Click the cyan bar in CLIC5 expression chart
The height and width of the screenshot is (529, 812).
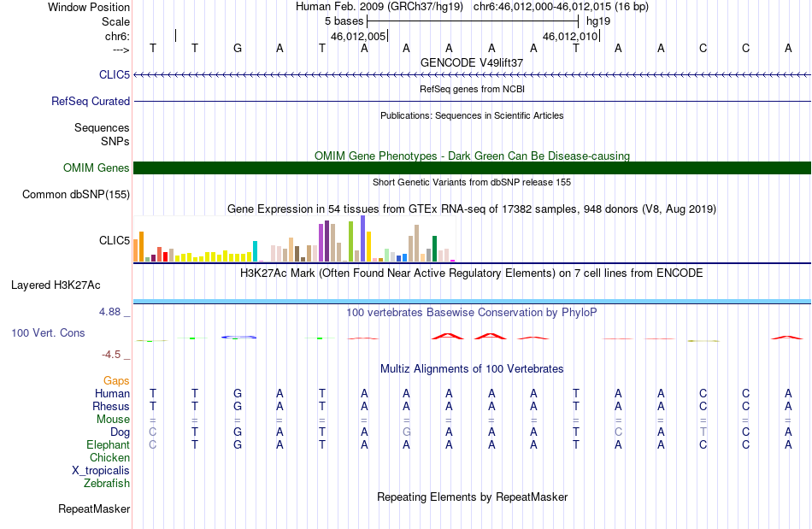coord(255,251)
